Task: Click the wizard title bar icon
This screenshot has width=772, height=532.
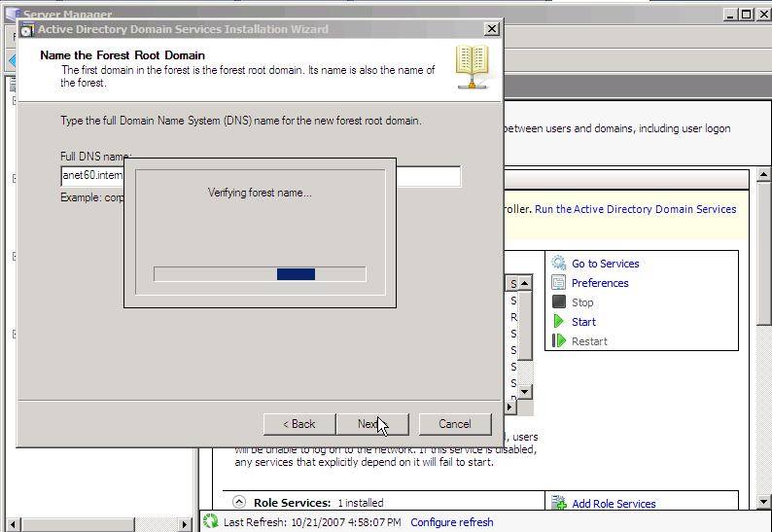Action: coord(27,30)
